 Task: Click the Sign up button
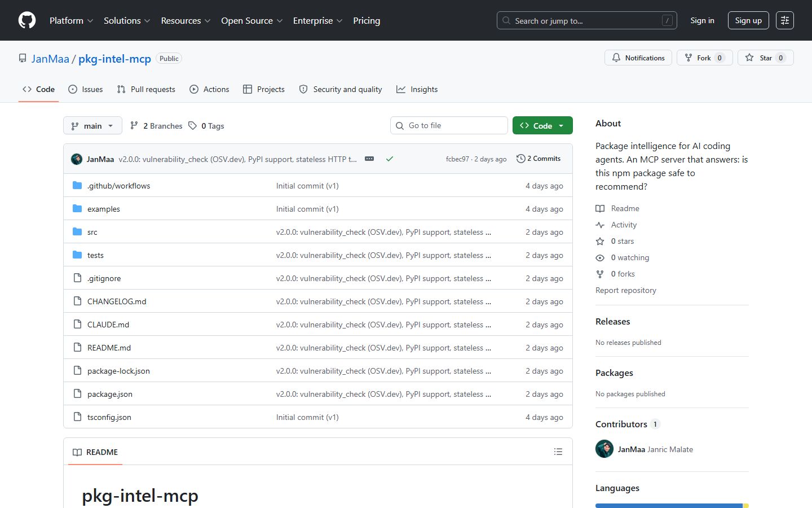coord(748,20)
